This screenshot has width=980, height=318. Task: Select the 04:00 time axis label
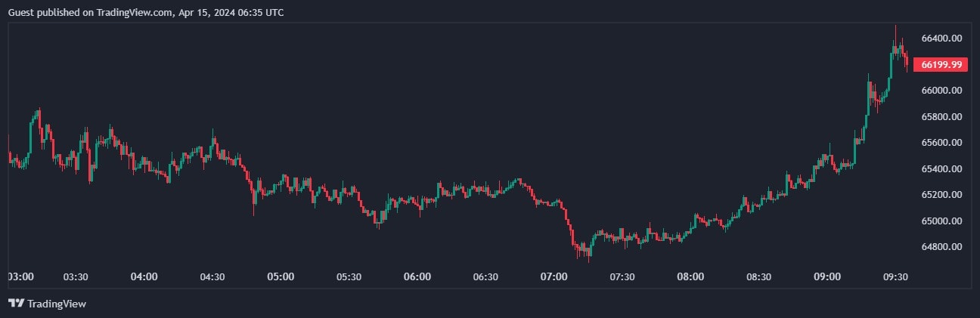tap(144, 277)
